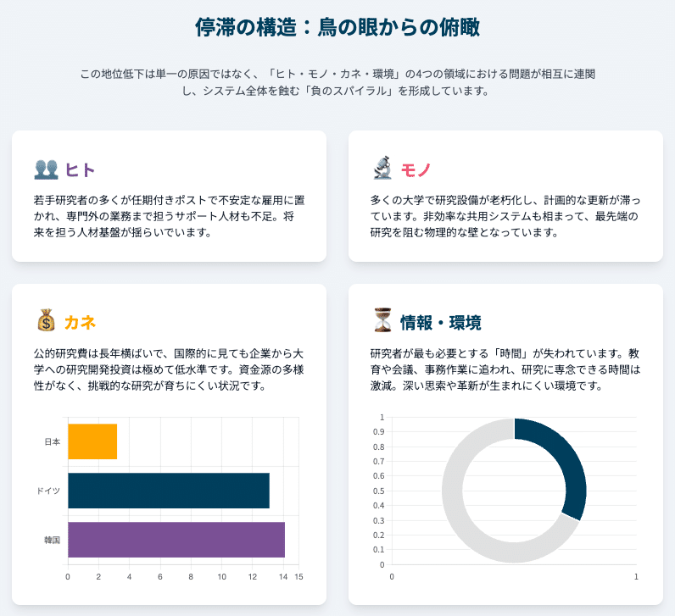Click the 韓国 axis label
The image size is (675, 616).
click(x=53, y=540)
